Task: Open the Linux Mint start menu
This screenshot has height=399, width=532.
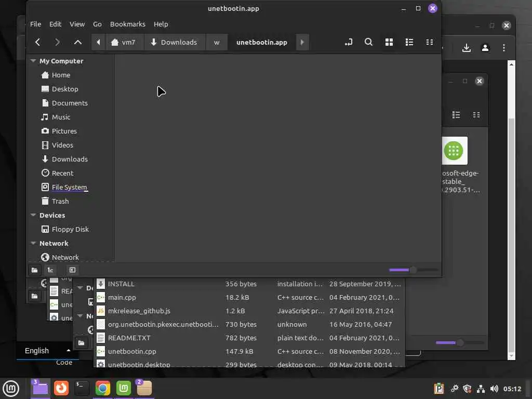Action: pos(11,389)
